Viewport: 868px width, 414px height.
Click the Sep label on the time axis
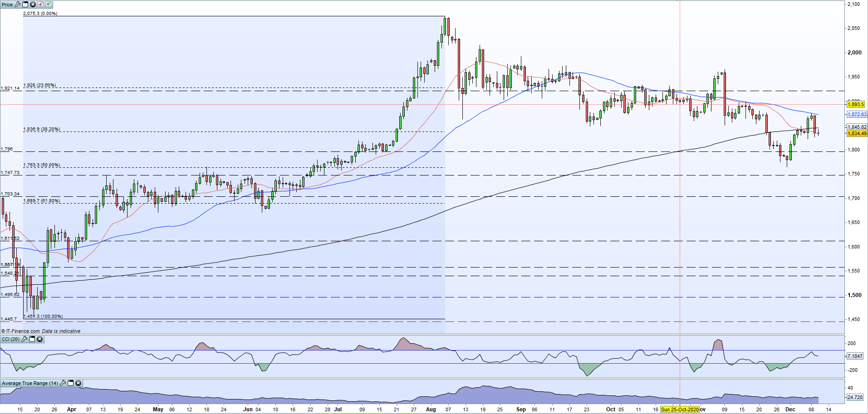point(521,409)
